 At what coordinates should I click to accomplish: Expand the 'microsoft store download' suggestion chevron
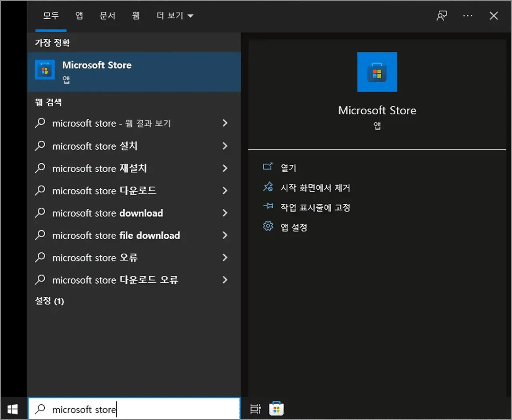[225, 213]
